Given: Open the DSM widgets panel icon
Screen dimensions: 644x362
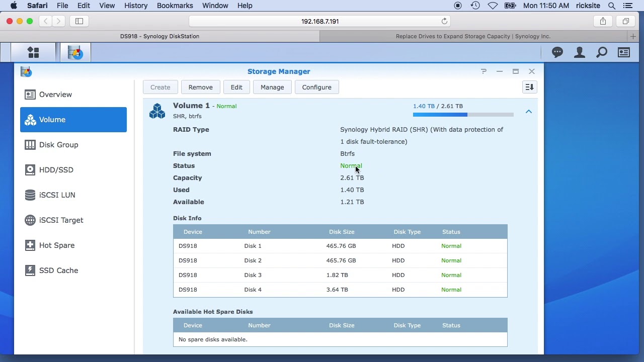Looking at the screenshot, I should point(624,52).
